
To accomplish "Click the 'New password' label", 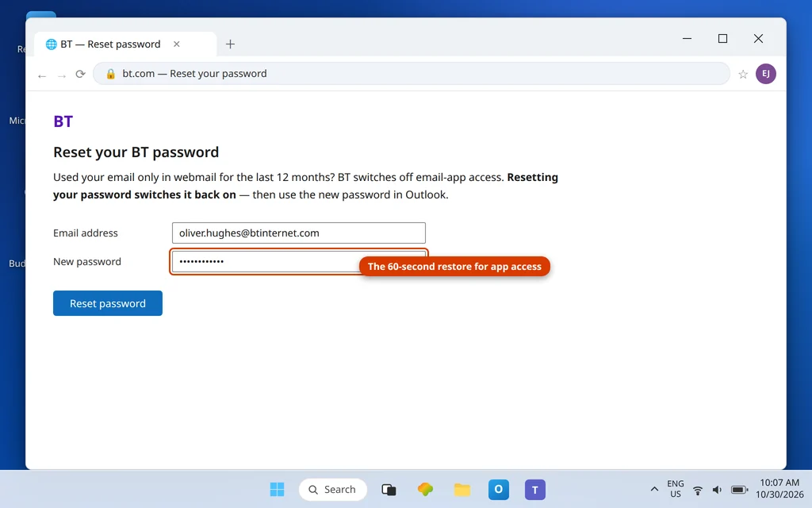I will coord(87,262).
